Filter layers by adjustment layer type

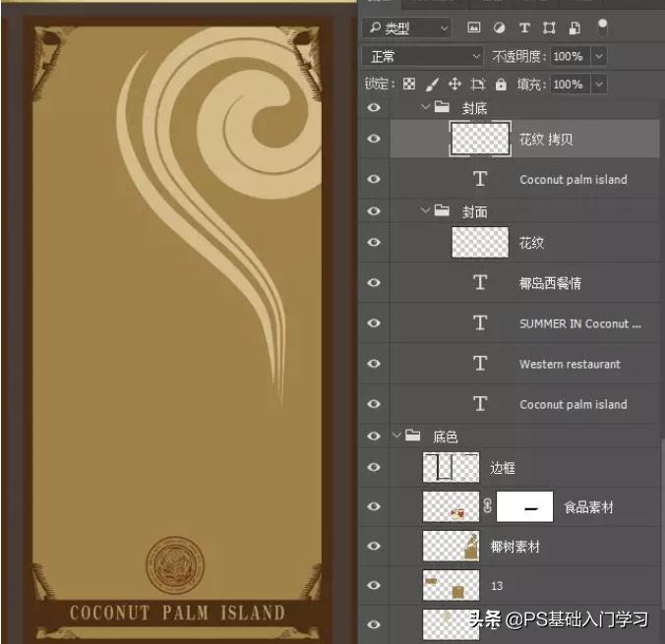click(x=499, y=28)
